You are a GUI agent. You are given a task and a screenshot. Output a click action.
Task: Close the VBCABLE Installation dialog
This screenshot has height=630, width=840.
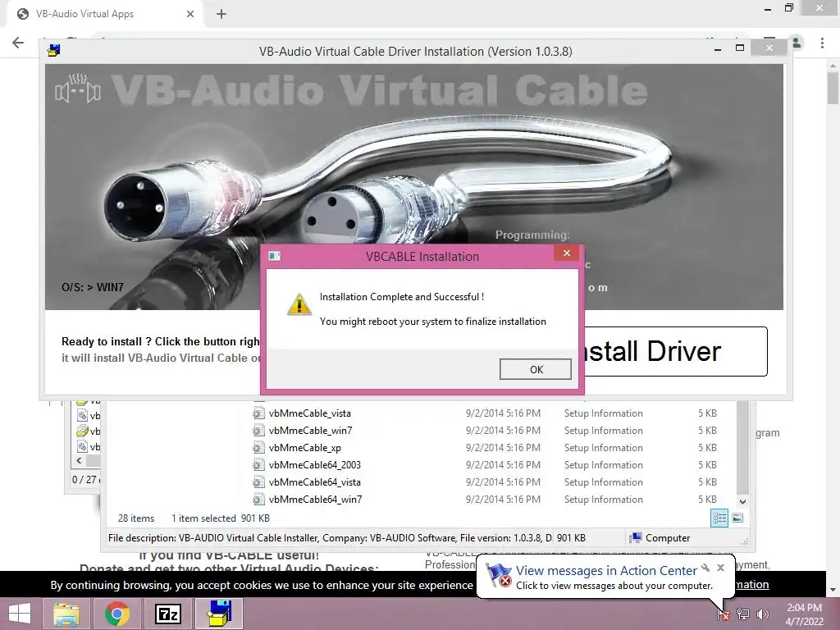(566, 253)
